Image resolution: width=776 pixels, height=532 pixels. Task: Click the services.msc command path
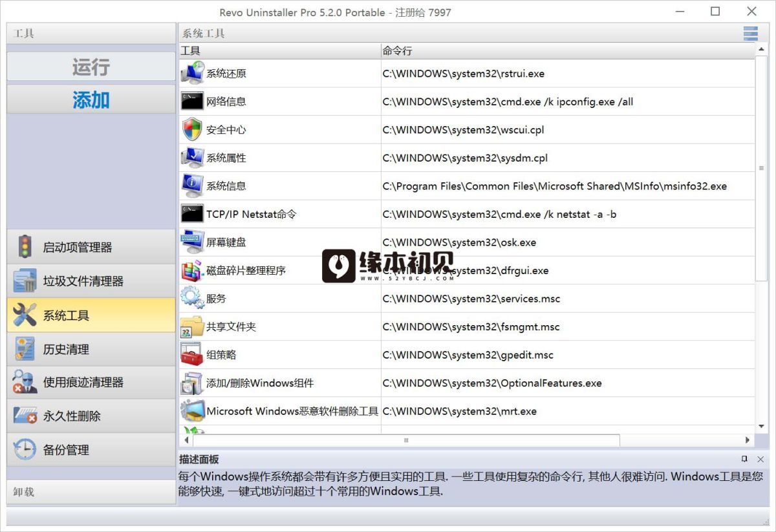(471, 299)
